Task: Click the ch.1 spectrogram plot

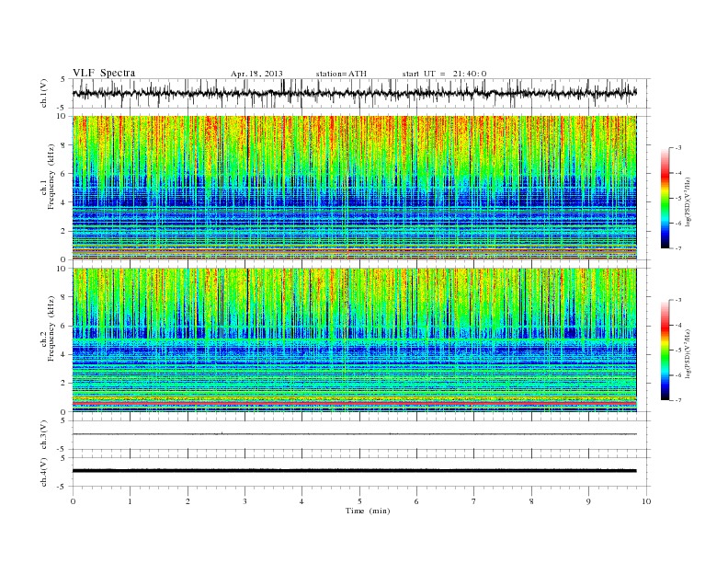Action: click(x=354, y=188)
